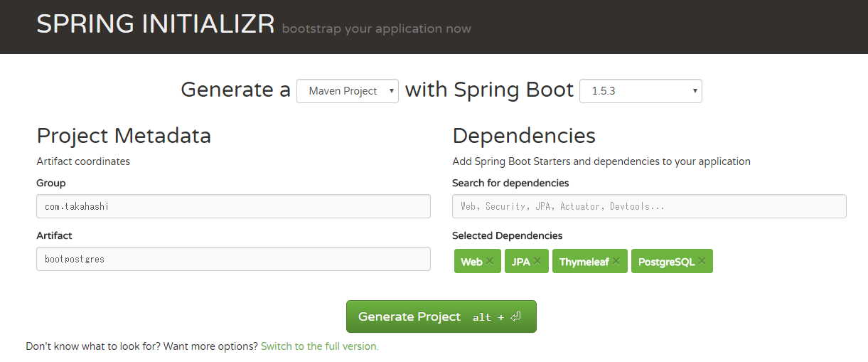
Task: Open the Maven Project type dropdown
Action: pos(348,91)
